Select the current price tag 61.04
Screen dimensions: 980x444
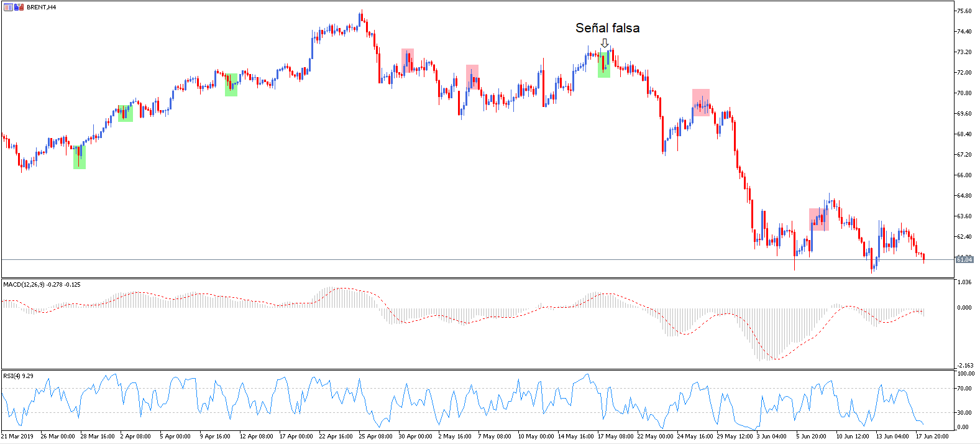[964, 259]
